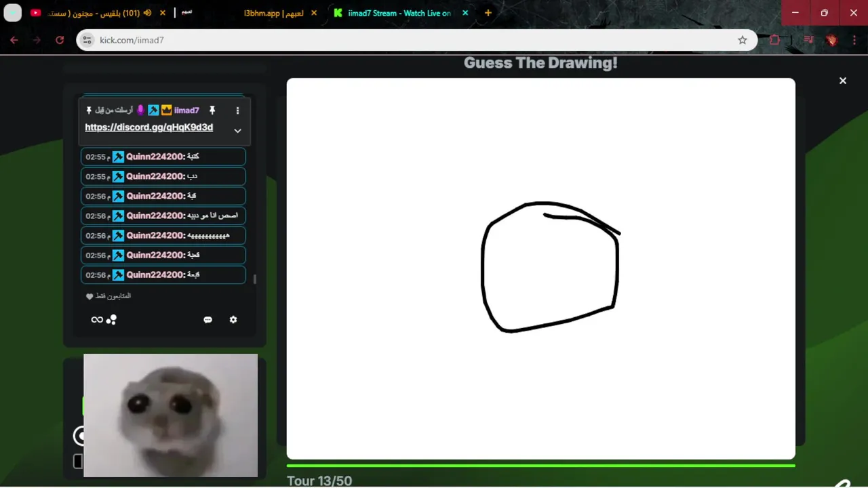Viewport: 868px width, 488px height.
Task: View site information icon in address bar
Action: [87, 40]
